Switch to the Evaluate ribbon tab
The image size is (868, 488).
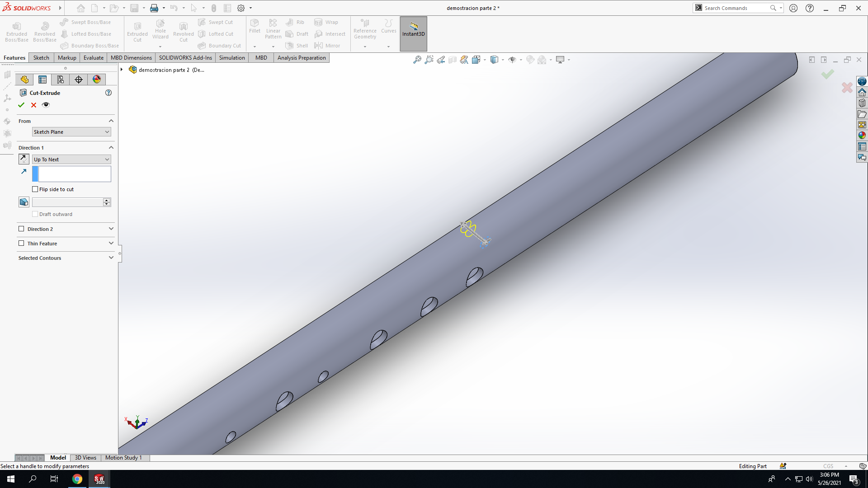[x=94, y=58]
